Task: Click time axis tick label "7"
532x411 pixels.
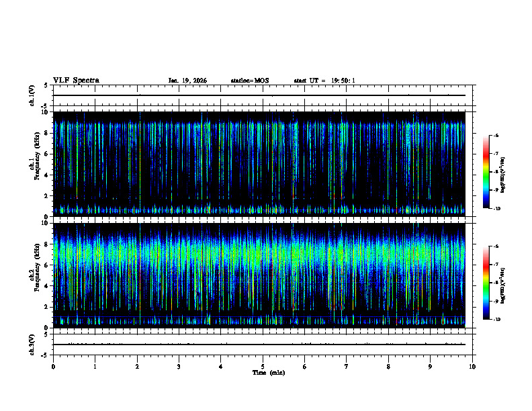Action: [347, 367]
